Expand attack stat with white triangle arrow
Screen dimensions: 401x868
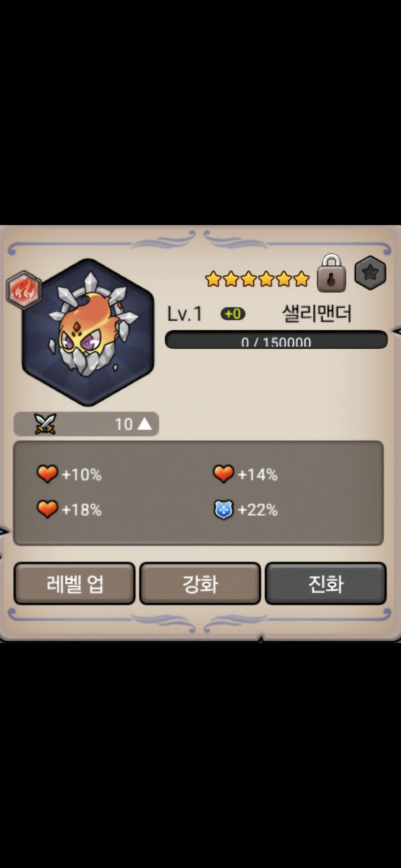click(144, 424)
